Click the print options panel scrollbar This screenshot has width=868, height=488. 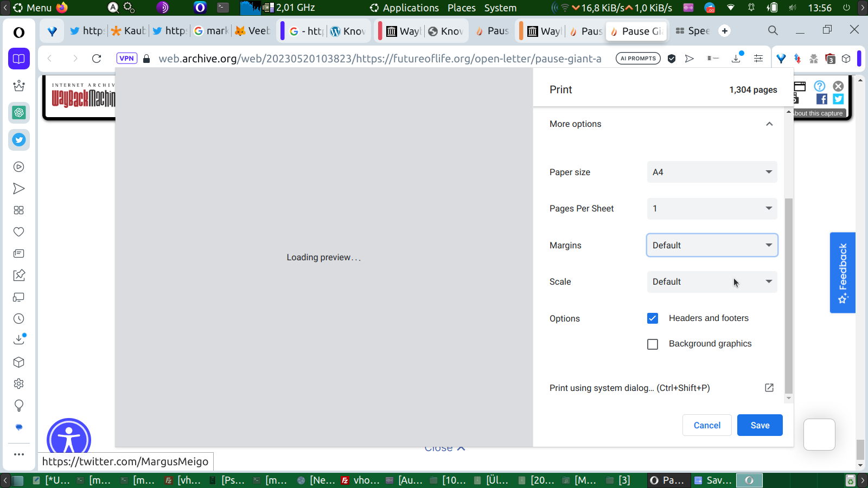(x=789, y=296)
